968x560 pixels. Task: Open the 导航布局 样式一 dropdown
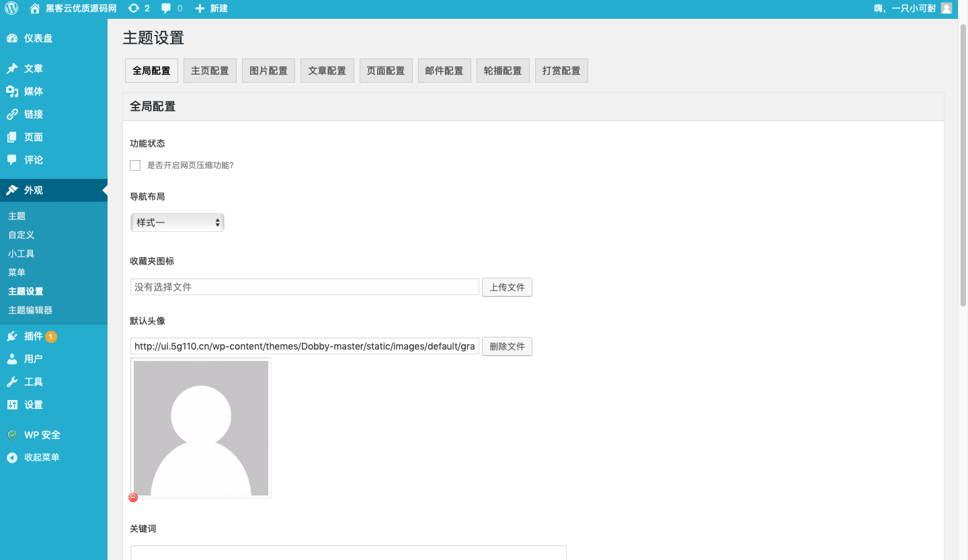177,223
